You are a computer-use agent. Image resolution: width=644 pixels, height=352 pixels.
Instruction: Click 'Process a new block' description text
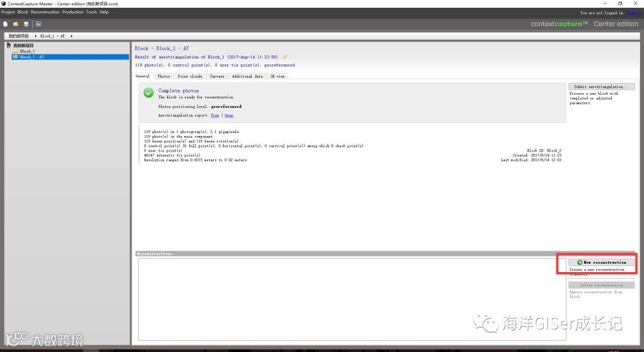[594, 98]
